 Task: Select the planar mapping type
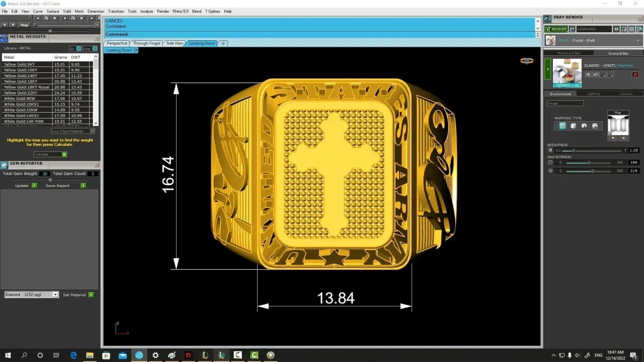[562, 126]
